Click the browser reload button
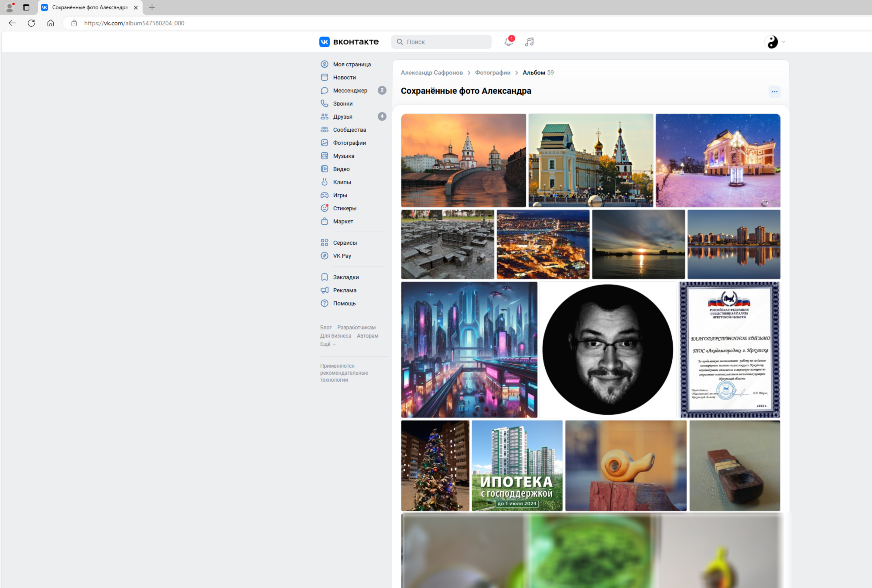The height and width of the screenshot is (588, 872). coord(31,23)
